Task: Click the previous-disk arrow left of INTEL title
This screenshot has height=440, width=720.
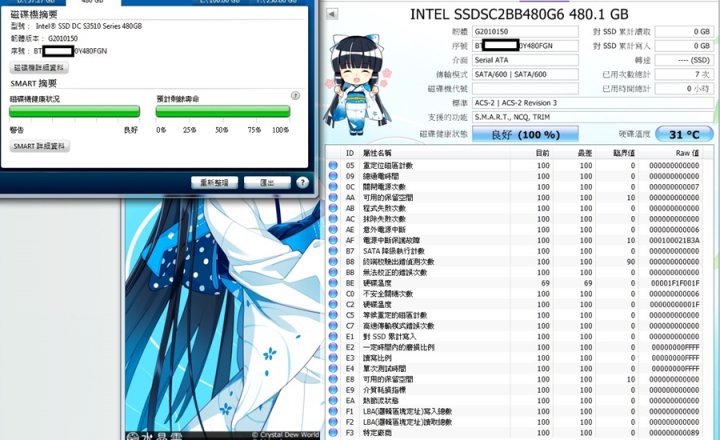Action: (332, 14)
